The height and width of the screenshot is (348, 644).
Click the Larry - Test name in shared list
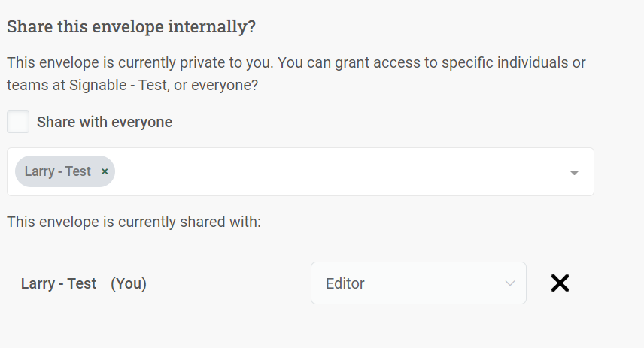[59, 283]
